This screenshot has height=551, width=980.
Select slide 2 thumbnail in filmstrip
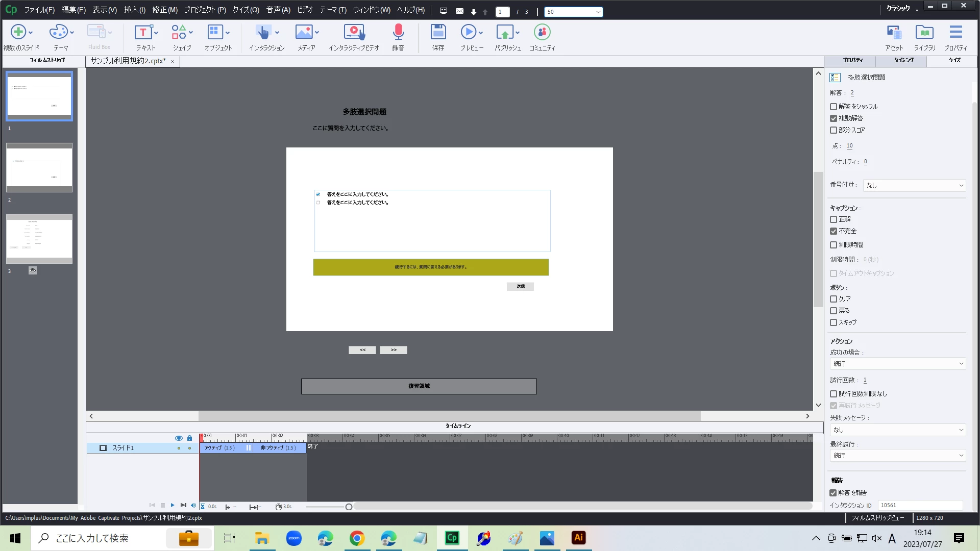(x=39, y=167)
